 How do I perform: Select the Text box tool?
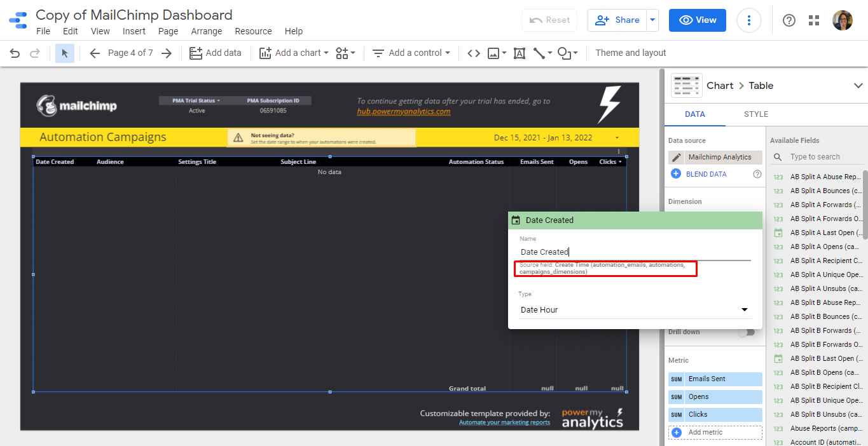pyautogui.click(x=519, y=53)
